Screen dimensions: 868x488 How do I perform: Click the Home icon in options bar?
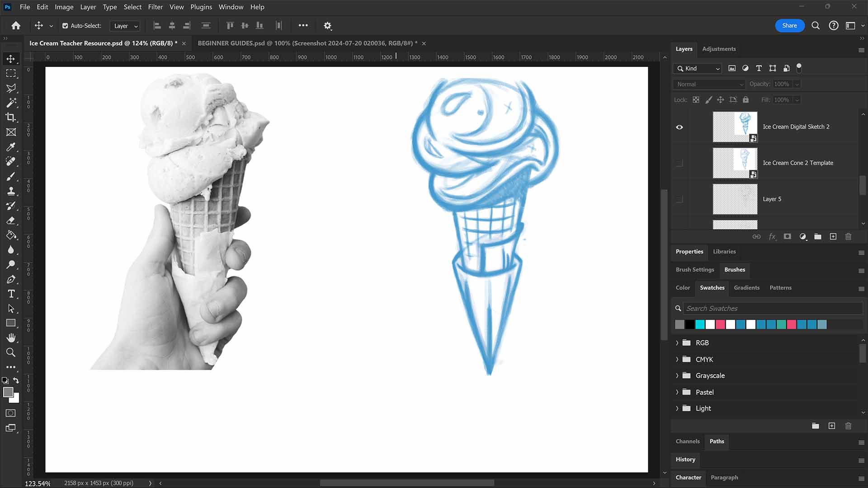(16, 26)
